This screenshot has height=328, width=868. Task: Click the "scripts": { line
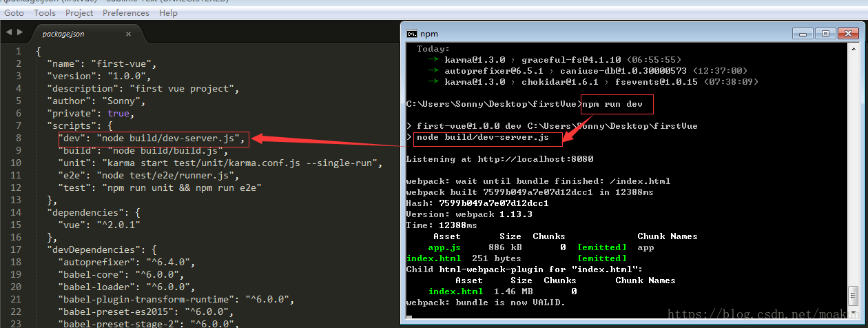(x=80, y=125)
